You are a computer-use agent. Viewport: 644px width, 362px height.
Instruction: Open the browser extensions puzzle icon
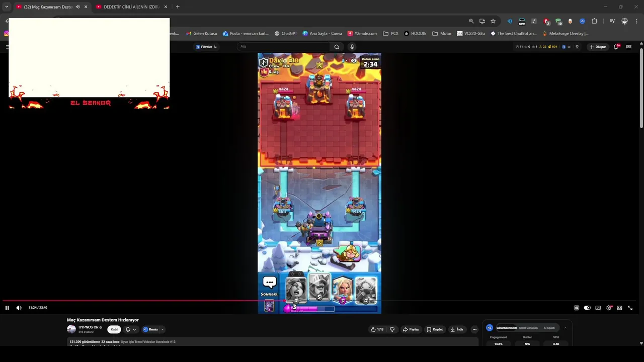tap(595, 21)
